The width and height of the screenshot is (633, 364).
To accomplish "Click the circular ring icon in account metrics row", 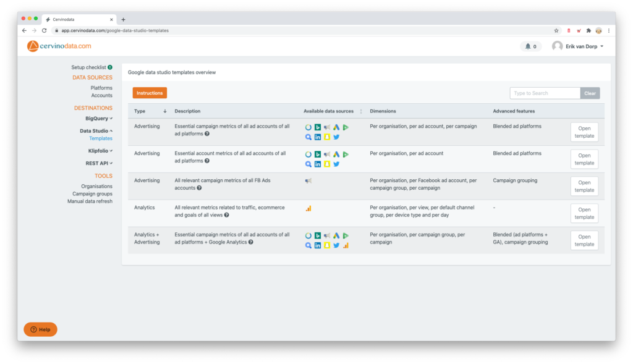I will [308, 154].
